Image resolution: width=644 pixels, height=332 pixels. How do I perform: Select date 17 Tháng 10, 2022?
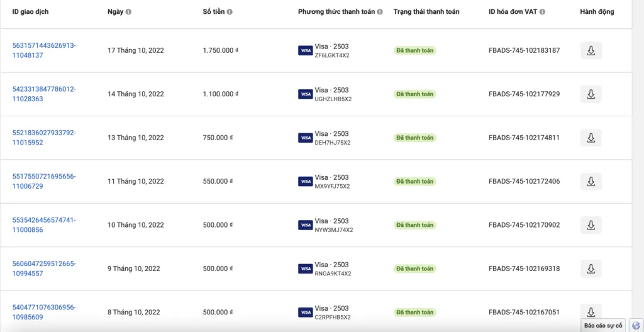click(136, 50)
